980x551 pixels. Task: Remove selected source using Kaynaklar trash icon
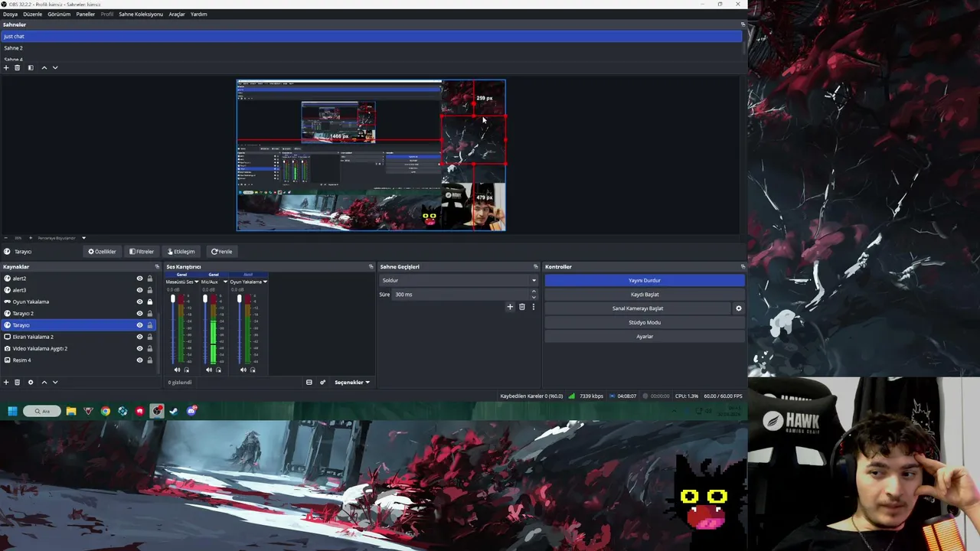pos(18,382)
